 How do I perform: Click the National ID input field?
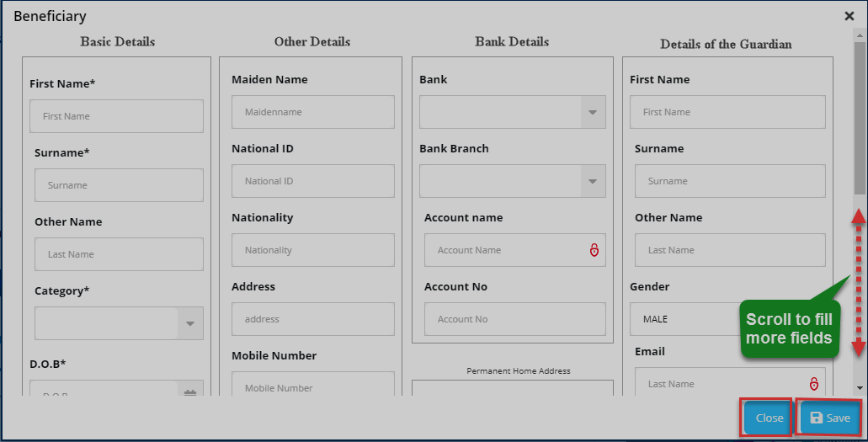(312, 181)
